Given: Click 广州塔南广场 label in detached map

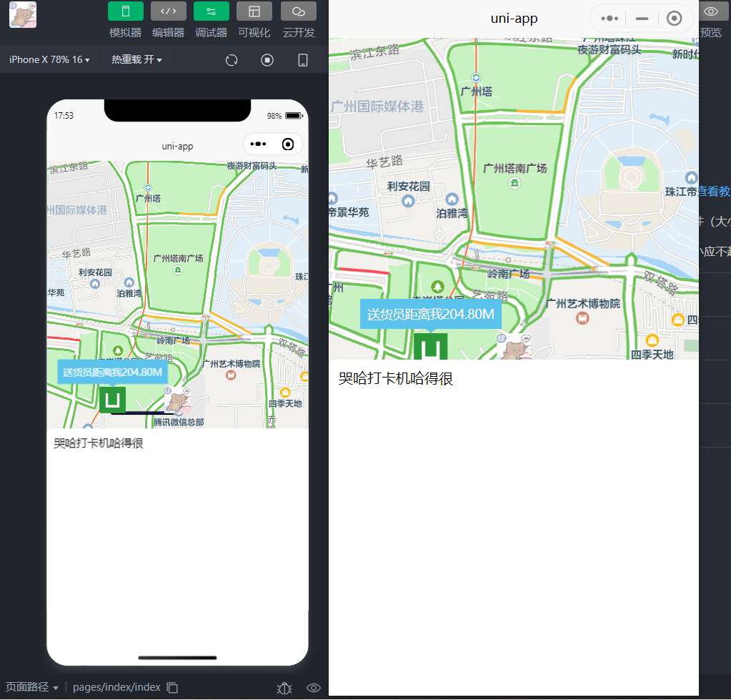Looking at the screenshot, I should pos(514,168).
